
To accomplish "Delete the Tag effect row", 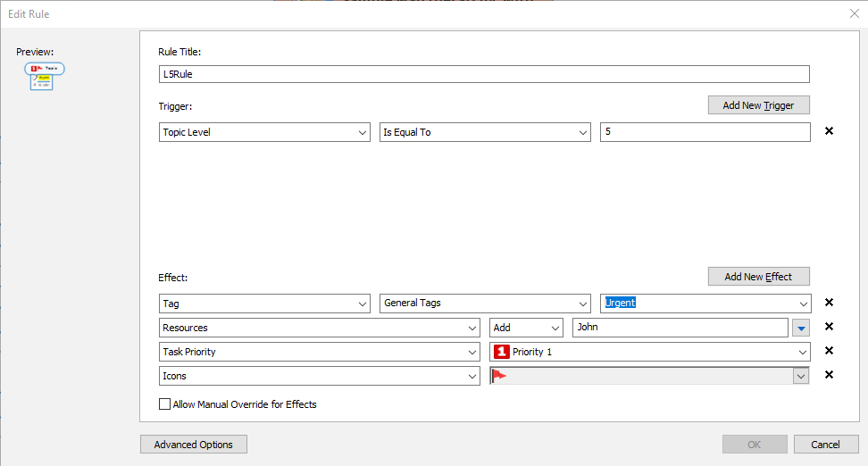I will 829,303.
